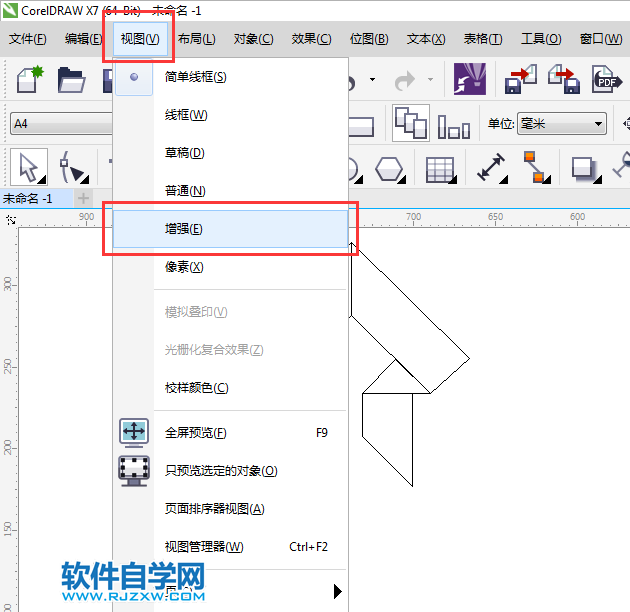
Task: Open the 文件(F) menu
Action: click(28, 39)
